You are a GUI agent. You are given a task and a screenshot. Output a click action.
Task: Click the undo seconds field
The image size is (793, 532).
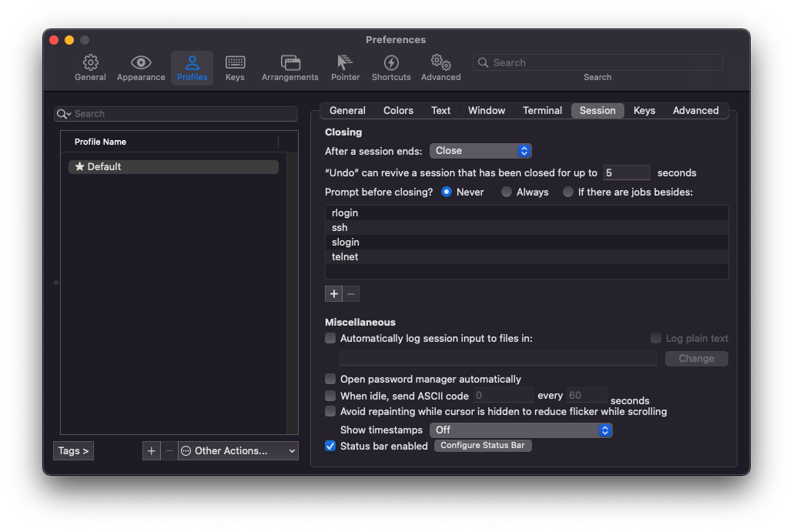627,173
